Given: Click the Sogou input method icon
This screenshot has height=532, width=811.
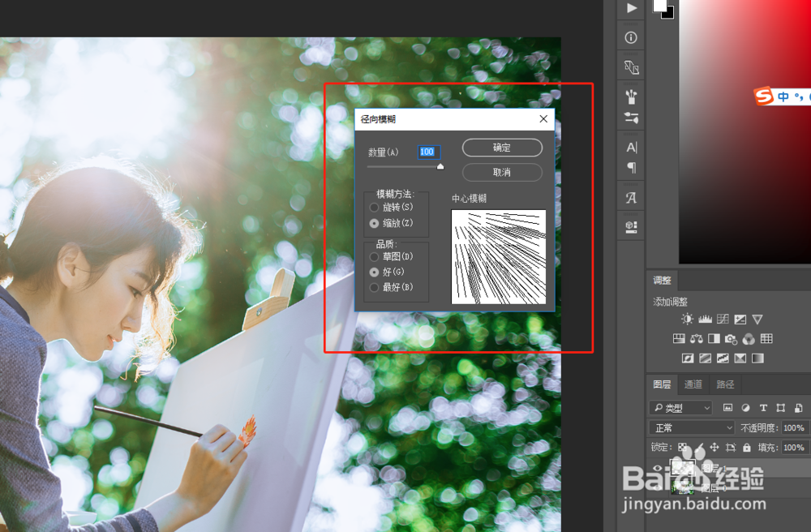Looking at the screenshot, I should tap(764, 97).
